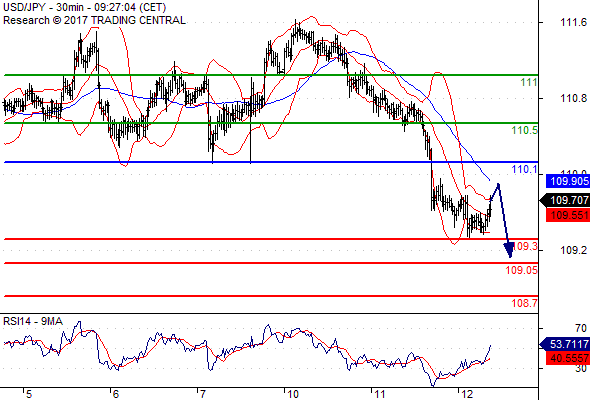Select the red 109.3 support level label

tap(526, 246)
